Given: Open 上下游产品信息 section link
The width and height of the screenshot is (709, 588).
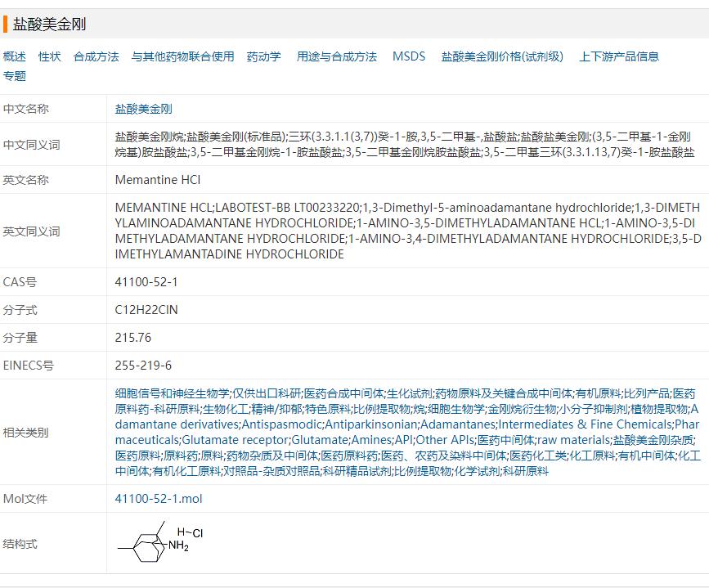Looking at the screenshot, I should click(619, 56).
